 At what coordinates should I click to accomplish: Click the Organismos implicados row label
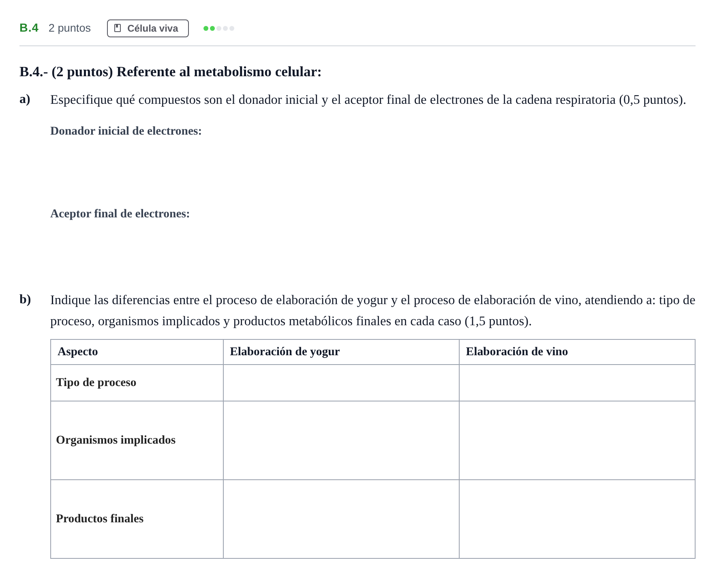point(116,440)
